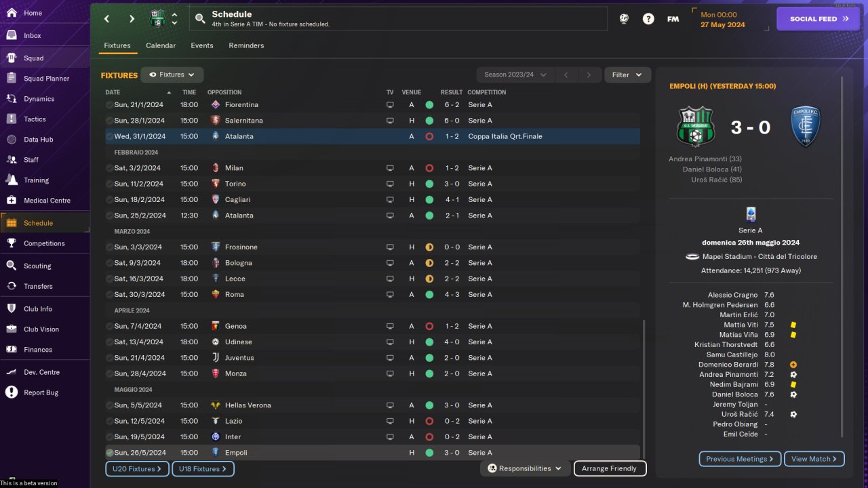The height and width of the screenshot is (488, 868).
Task: Untick the checkbox for Empoli fixture 26/5/2024
Action: pyautogui.click(x=109, y=453)
